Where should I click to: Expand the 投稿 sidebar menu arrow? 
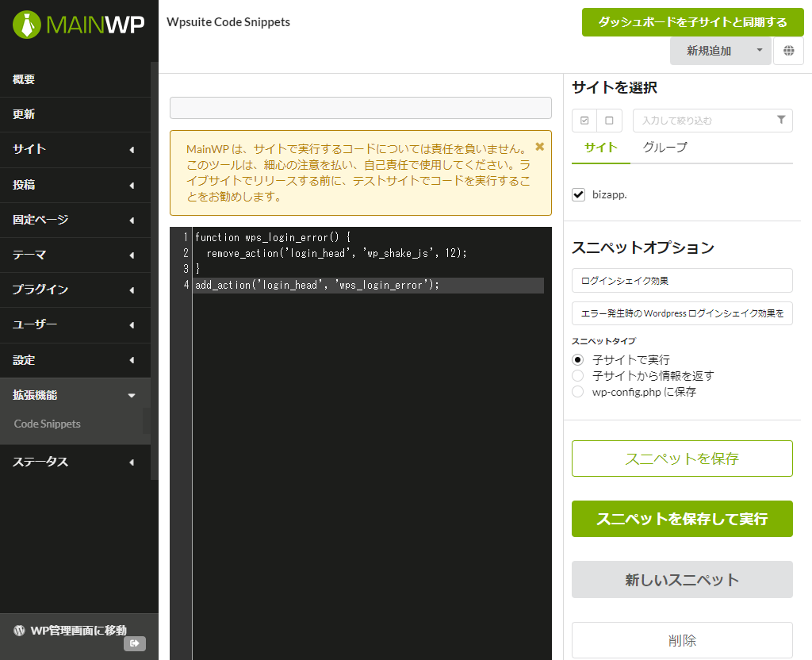pyautogui.click(x=132, y=185)
